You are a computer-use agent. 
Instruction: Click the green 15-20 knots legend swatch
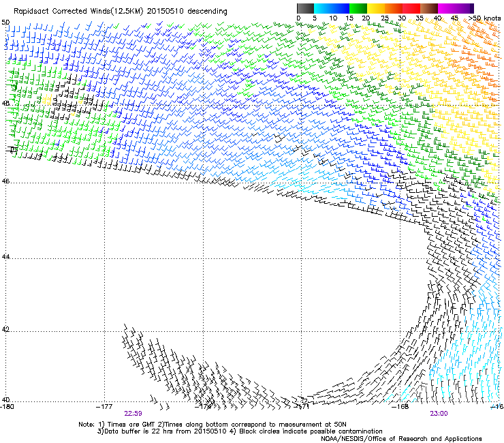358,8
